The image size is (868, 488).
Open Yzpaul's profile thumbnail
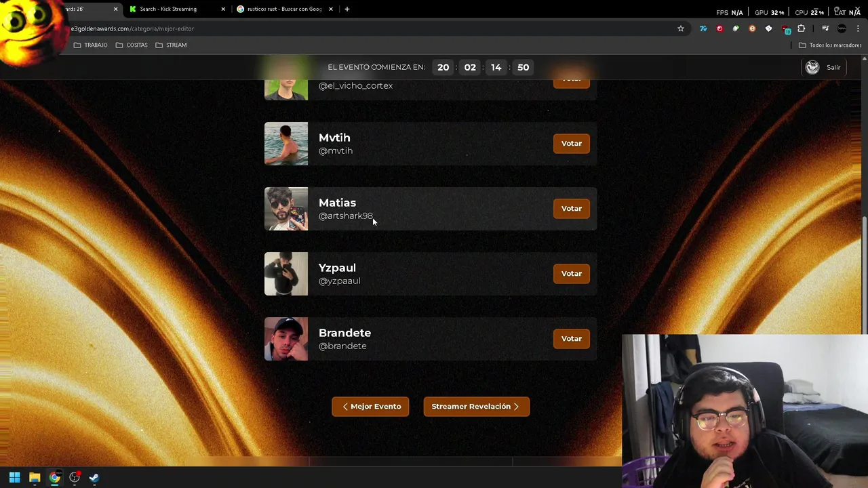[x=286, y=273]
